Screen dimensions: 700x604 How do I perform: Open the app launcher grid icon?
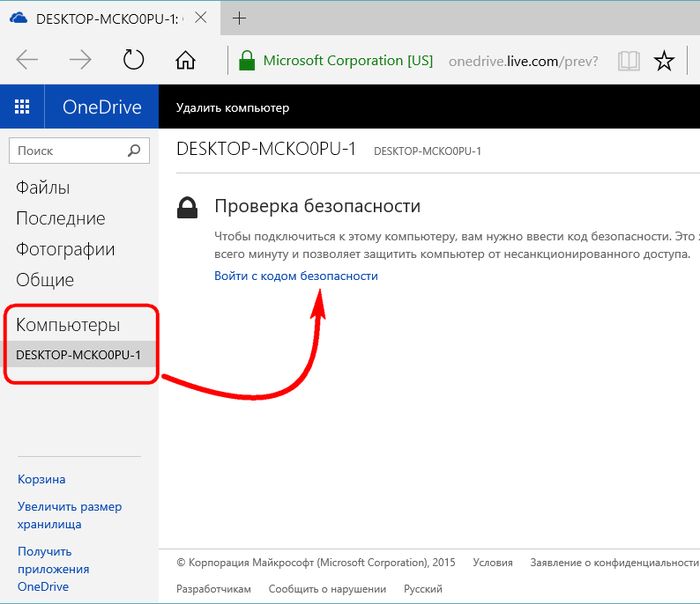click(22, 107)
